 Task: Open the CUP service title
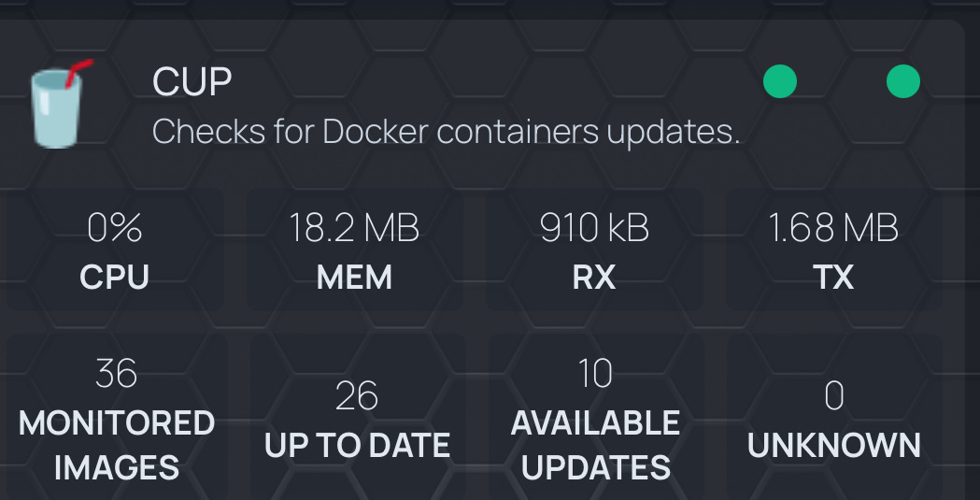[x=192, y=82]
